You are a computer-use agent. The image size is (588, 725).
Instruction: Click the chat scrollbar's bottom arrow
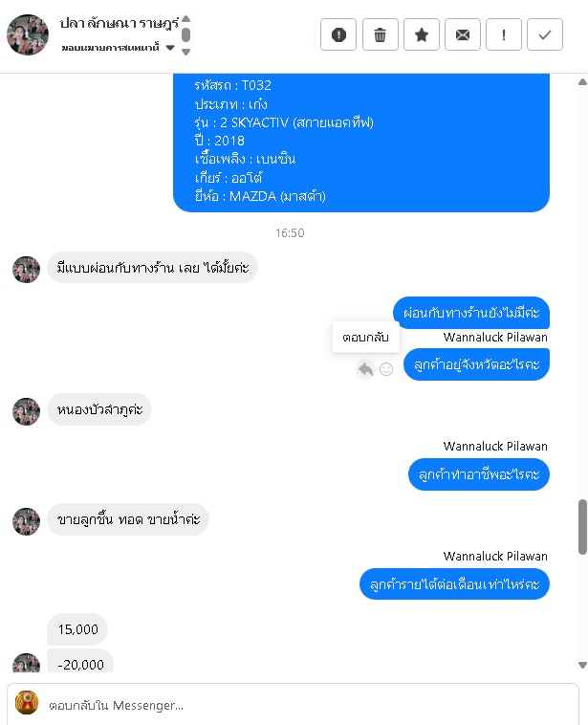pos(582,665)
